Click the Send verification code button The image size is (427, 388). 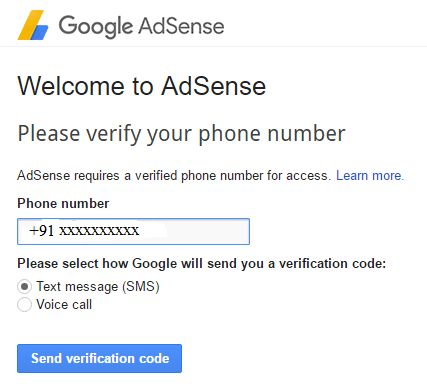coord(99,358)
